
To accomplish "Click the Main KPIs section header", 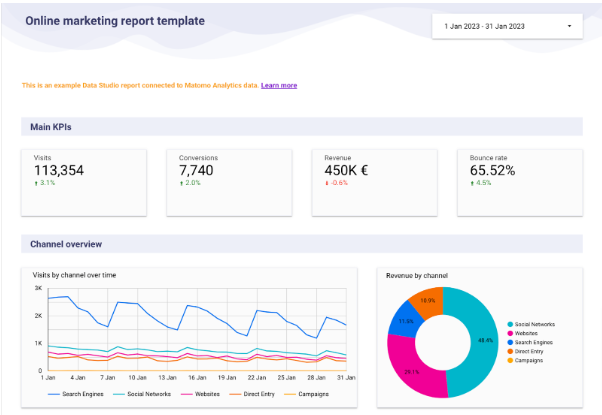I will pyautogui.click(x=302, y=127).
